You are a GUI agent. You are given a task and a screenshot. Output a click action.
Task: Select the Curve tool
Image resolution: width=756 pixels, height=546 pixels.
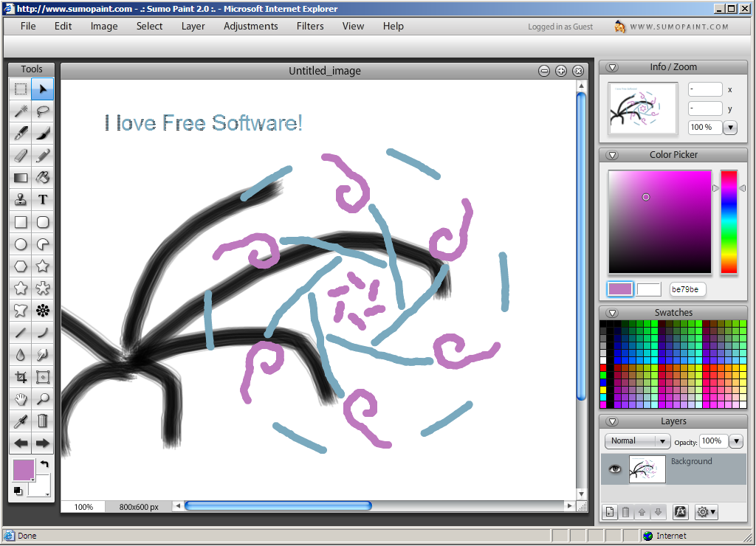pos(42,333)
